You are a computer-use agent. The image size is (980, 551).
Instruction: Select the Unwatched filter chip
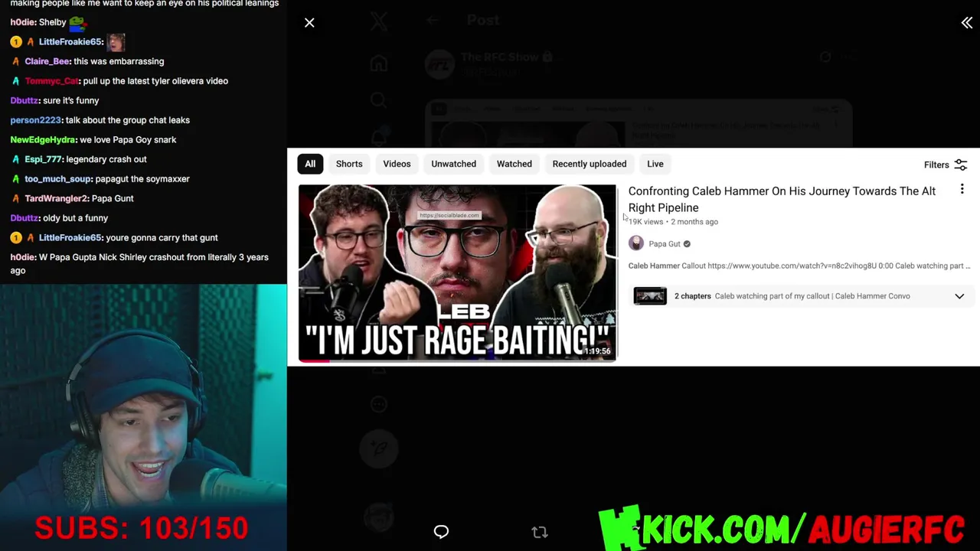coord(453,164)
